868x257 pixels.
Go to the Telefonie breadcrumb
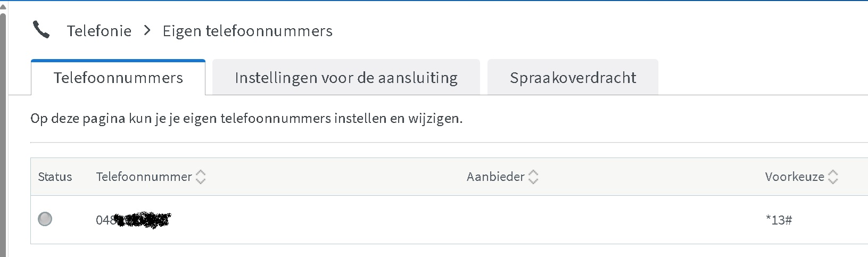(x=99, y=31)
